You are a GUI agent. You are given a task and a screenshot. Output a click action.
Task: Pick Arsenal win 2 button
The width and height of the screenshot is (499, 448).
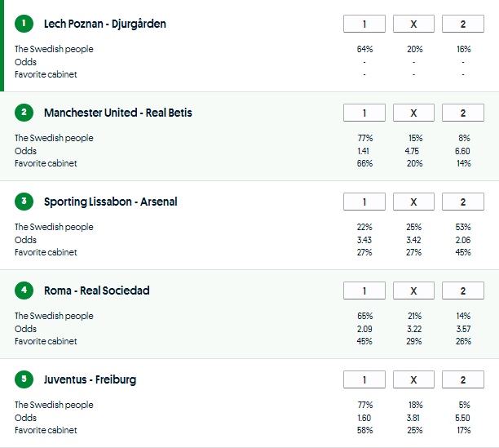[x=462, y=202]
